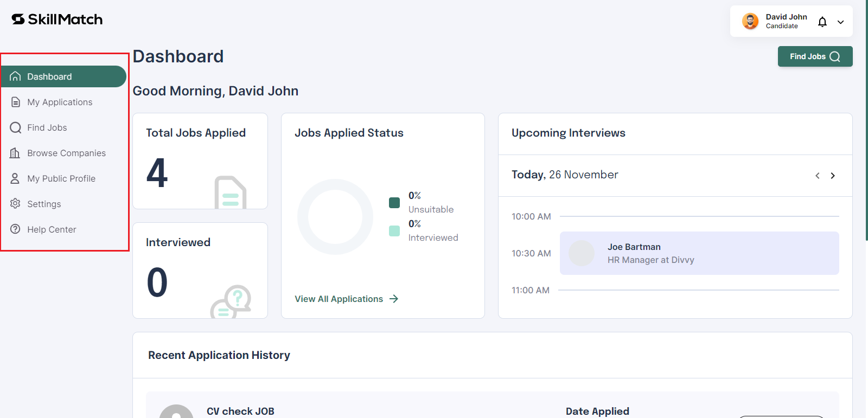Open View All Applications link
Screen dimensions: 868x418
pos(346,299)
